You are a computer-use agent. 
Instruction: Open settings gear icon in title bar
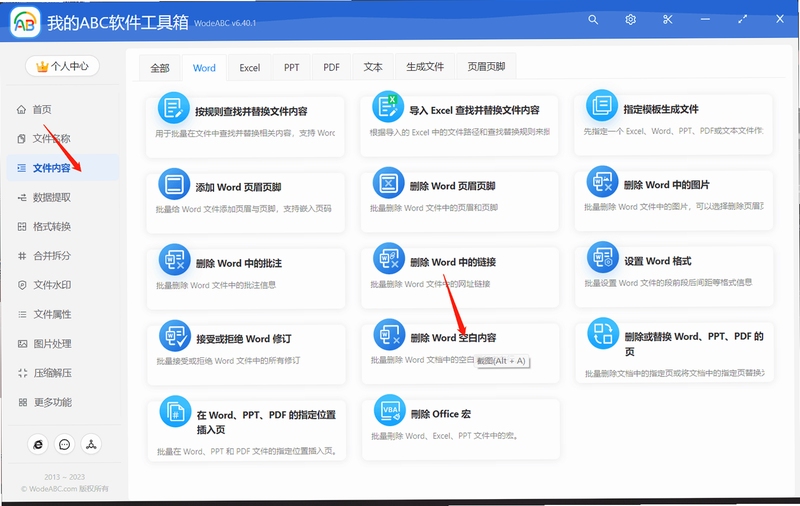point(631,19)
